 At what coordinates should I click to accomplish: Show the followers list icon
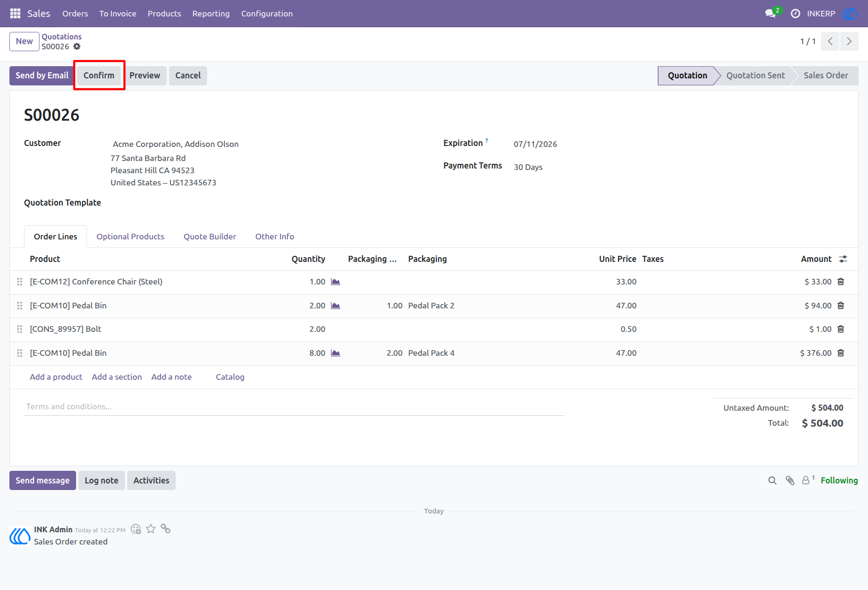808,480
